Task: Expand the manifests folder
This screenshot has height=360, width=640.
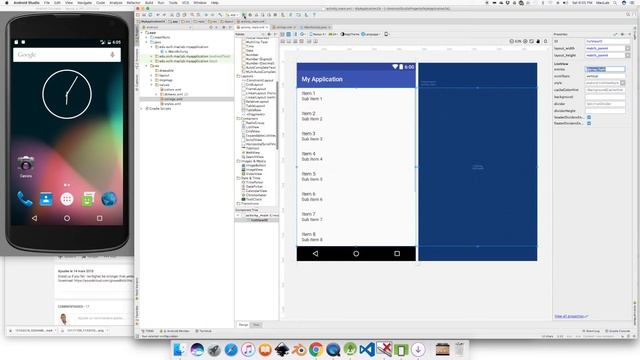Action: click(147, 37)
